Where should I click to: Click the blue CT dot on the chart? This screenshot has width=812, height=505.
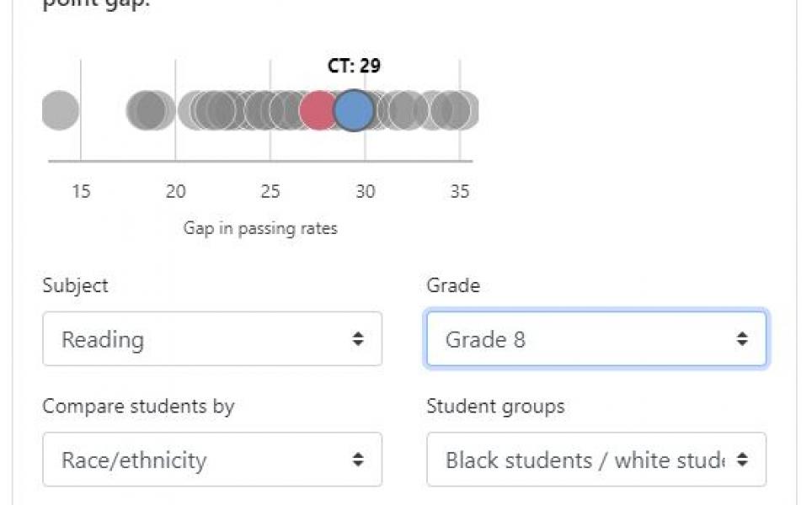pos(354,110)
